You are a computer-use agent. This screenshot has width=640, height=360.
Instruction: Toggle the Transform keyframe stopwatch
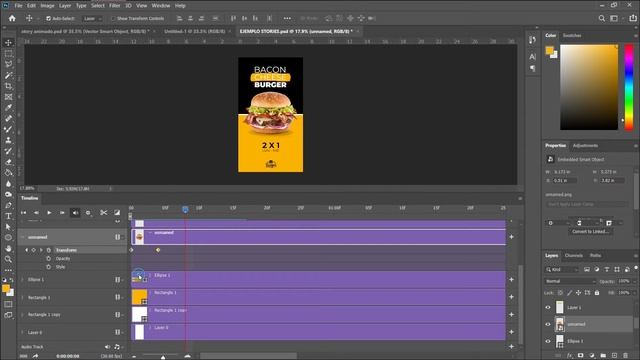pyautogui.click(x=49, y=250)
